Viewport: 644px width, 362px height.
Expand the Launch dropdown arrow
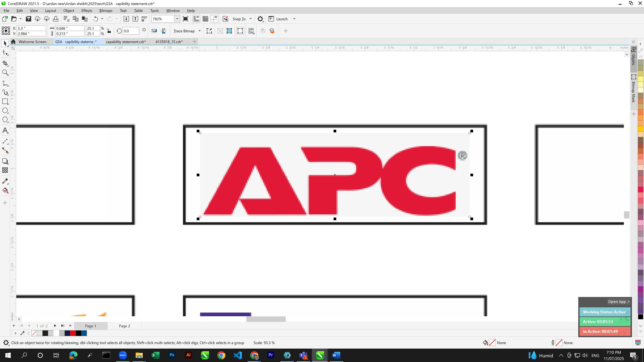point(294,19)
